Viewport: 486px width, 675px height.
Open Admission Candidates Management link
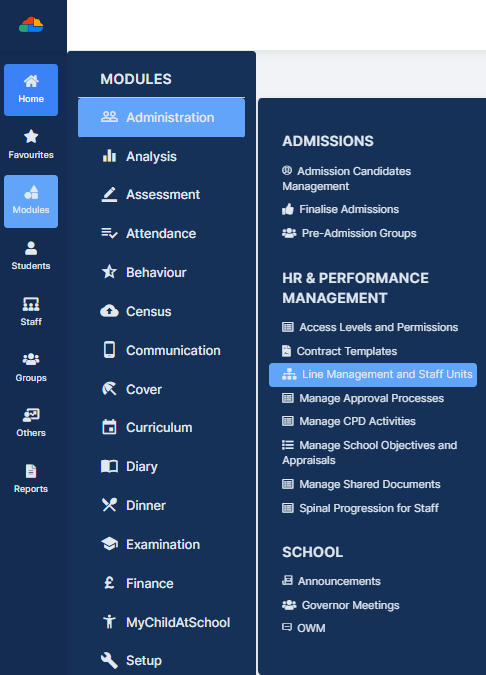click(347, 179)
